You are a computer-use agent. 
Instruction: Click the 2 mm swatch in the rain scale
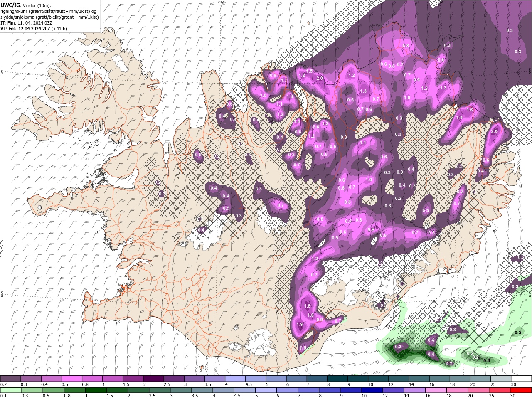click(x=138, y=390)
